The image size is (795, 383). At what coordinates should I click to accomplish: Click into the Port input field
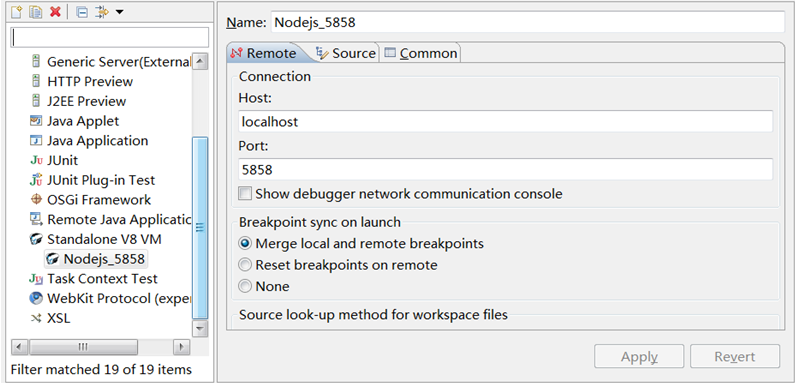point(505,169)
